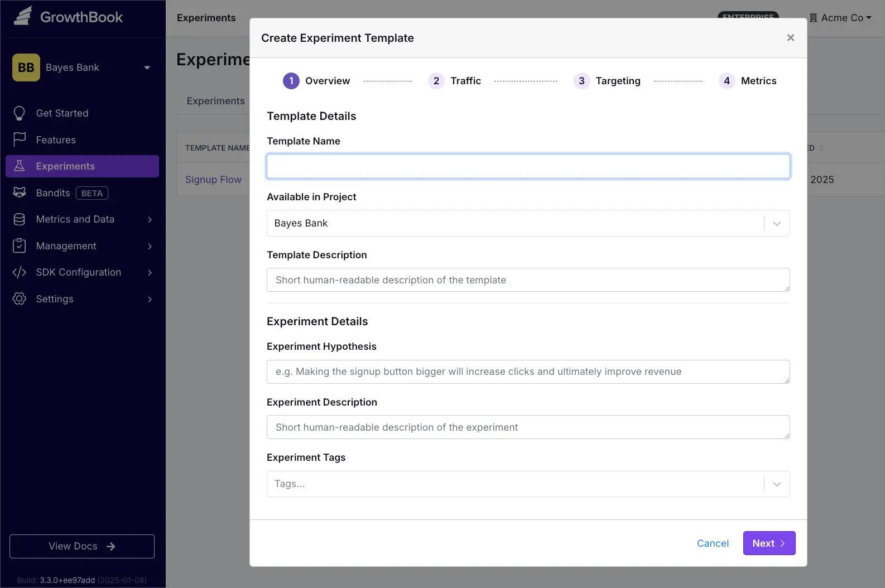The height and width of the screenshot is (588, 885).
Task: Click the step 1 Overview circle
Action: coord(291,81)
